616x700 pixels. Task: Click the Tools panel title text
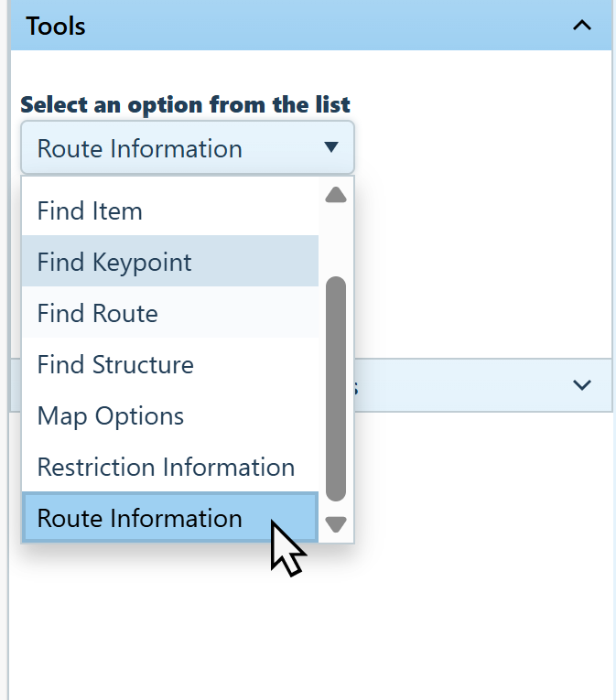click(56, 26)
